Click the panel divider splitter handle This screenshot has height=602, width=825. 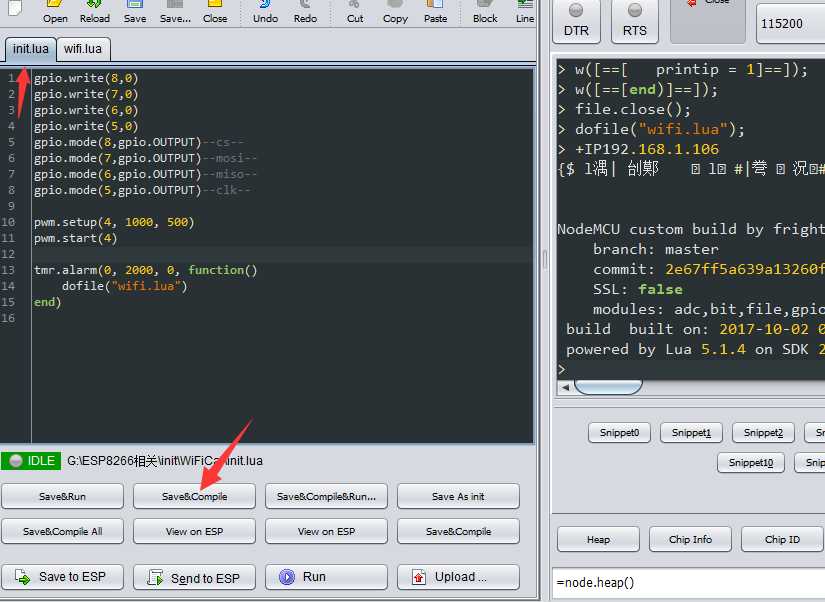[544, 259]
